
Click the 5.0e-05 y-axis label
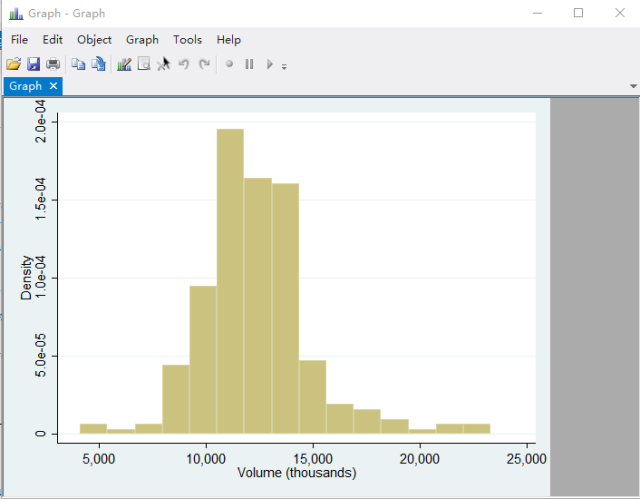click(x=41, y=356)
